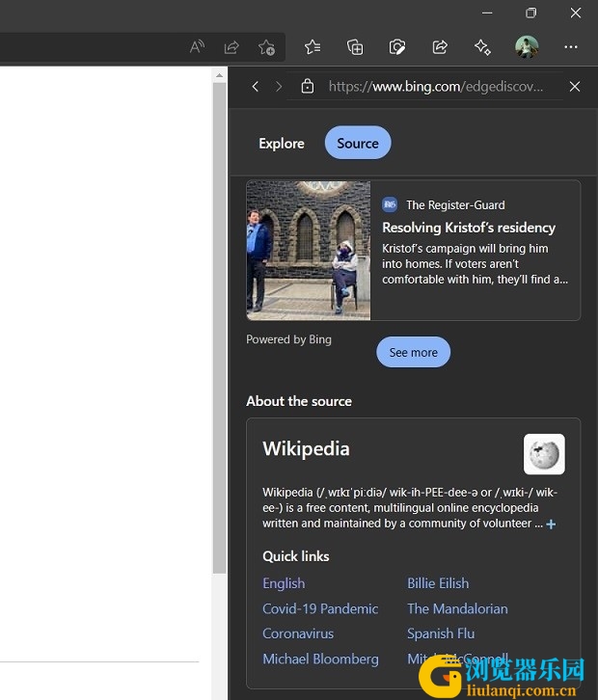Click the Web capture toolbar icon

pos(397,47)
